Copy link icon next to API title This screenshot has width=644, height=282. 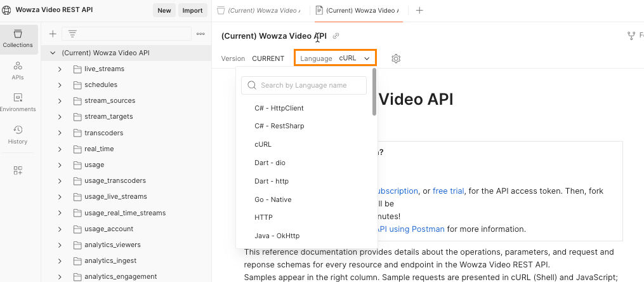tap(336, 36)
